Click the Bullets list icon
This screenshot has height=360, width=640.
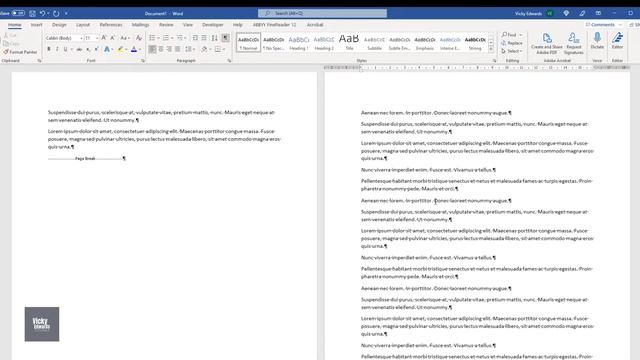(152, 38)
